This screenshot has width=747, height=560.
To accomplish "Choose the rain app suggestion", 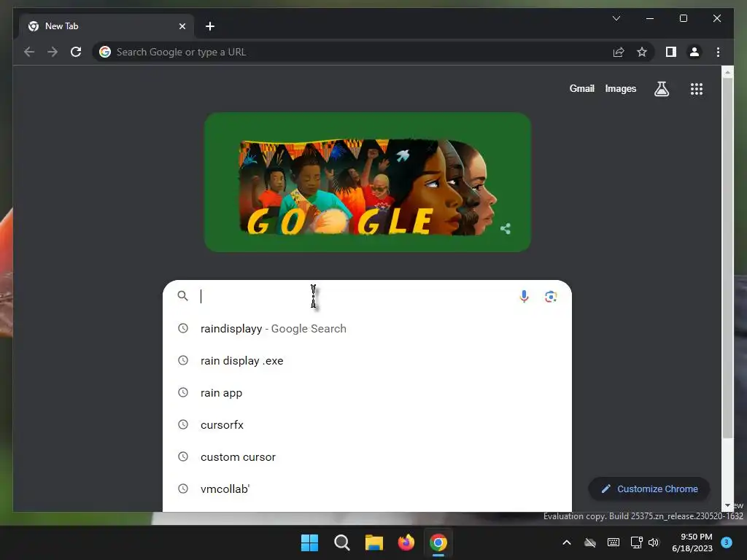I will click(367, 393).
